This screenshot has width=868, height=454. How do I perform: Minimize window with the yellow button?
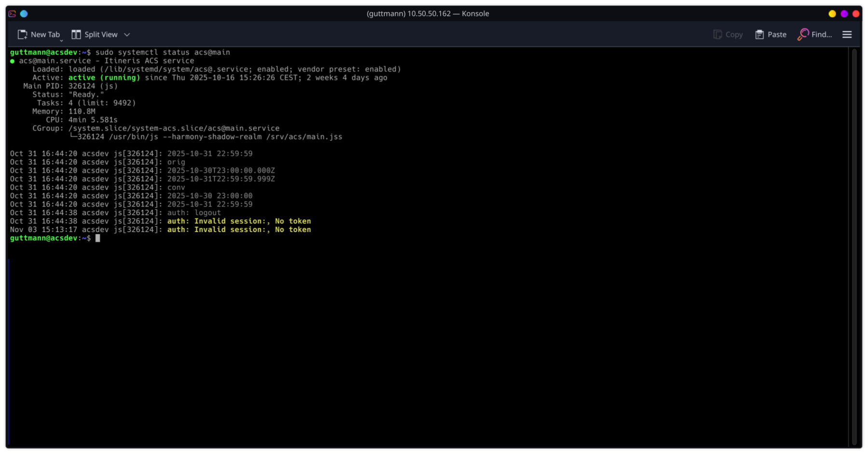click(832, 14)
